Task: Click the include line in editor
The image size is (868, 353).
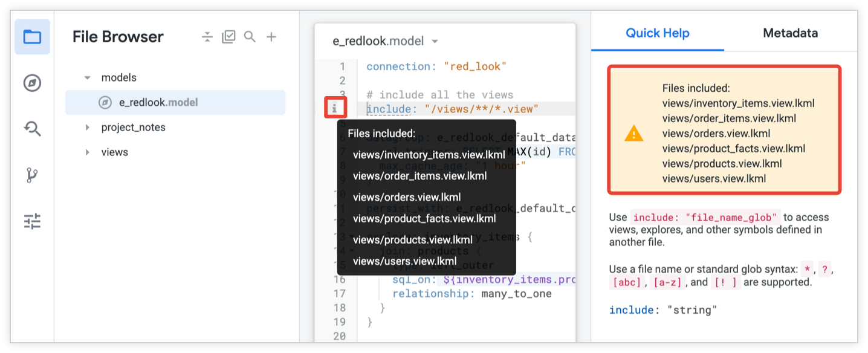Action: click(x=452, y=109)
